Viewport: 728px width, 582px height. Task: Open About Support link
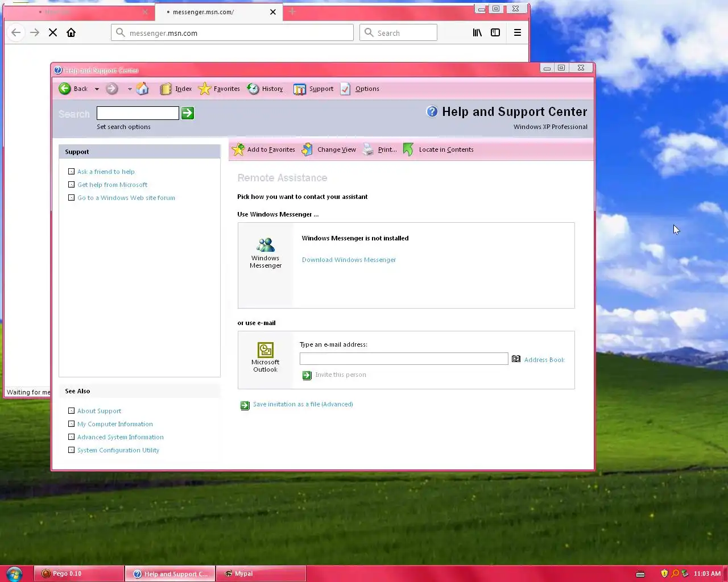click(x=99, y=411)
